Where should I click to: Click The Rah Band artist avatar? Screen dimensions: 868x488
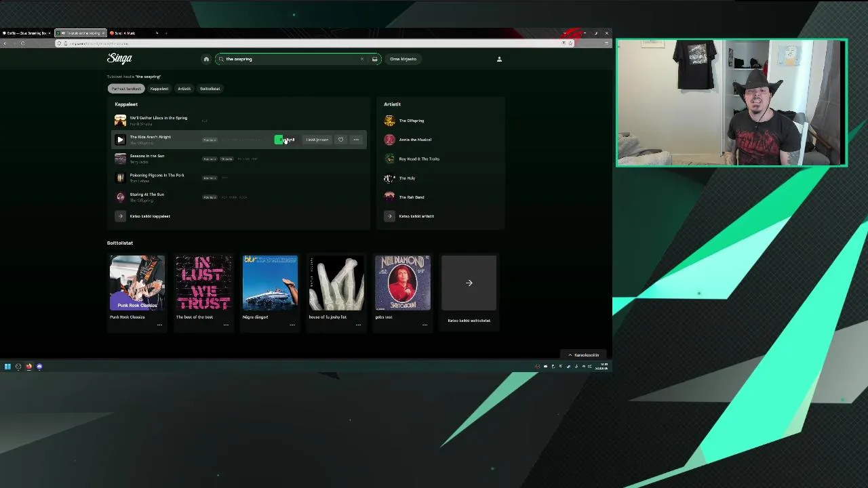click(389, 197)
